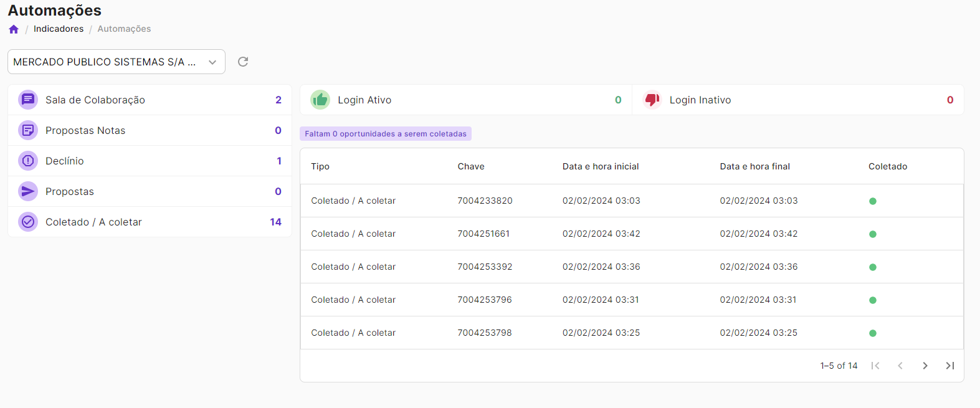This screenshot has width=980, height=408.
Task: Click green status dot for key 7004253798
Action: (873, 333)
